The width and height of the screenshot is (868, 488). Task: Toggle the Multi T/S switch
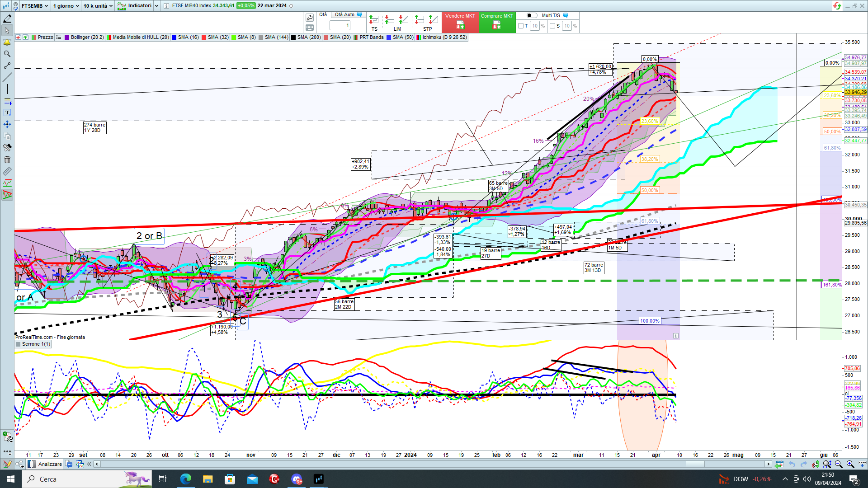(x=532, y=15)
